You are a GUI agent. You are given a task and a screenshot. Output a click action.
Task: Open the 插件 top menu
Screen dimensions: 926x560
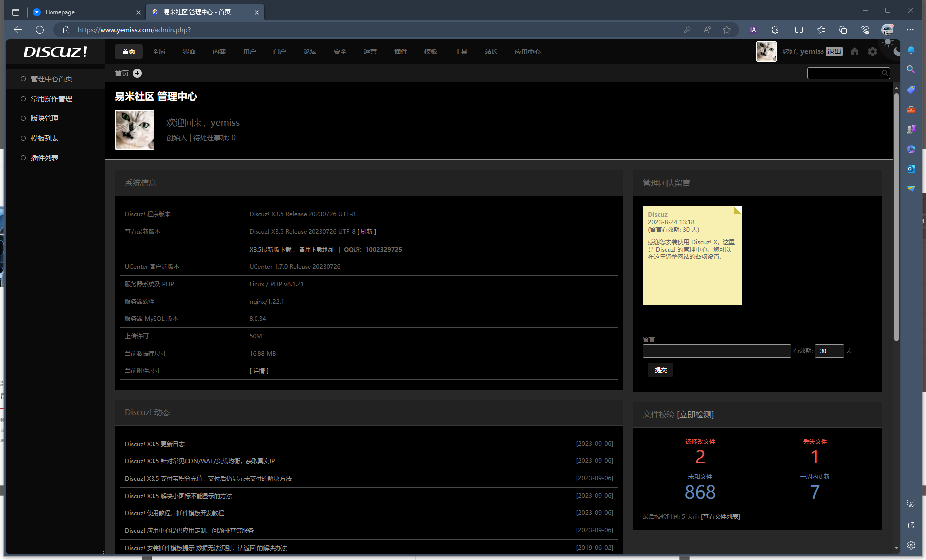401,51
